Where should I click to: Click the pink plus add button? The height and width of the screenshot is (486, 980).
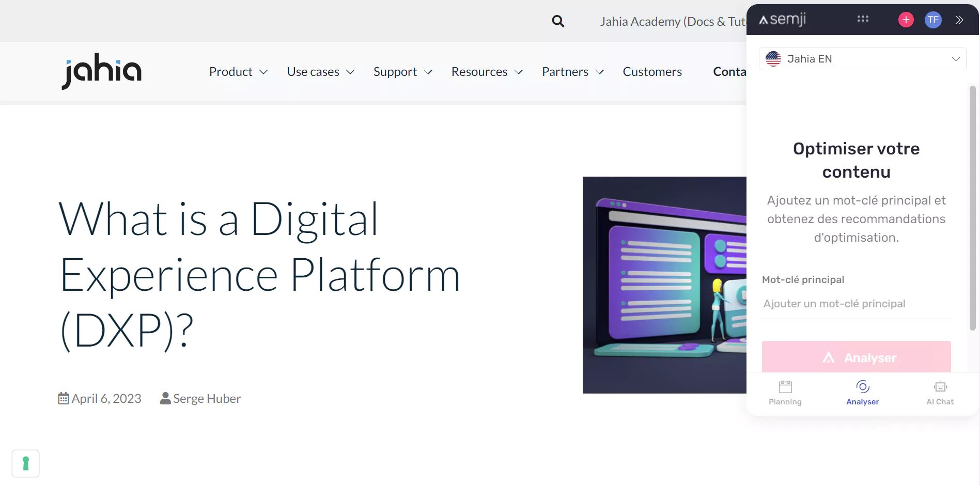[906, 20]
